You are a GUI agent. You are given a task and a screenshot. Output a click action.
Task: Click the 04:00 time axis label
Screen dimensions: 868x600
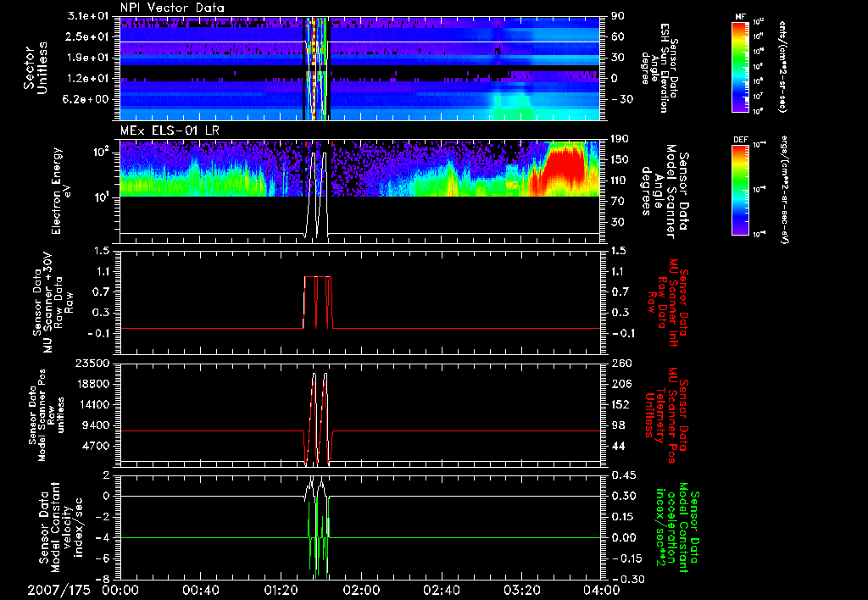click(602, 590)
